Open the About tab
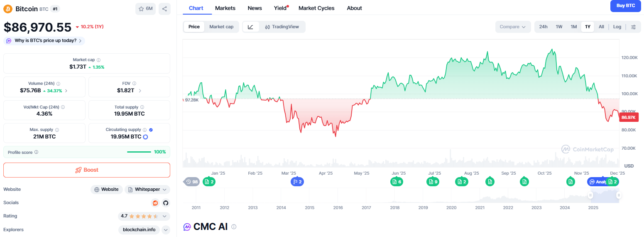This screenshot has height=237, width=644. [354, 8]
